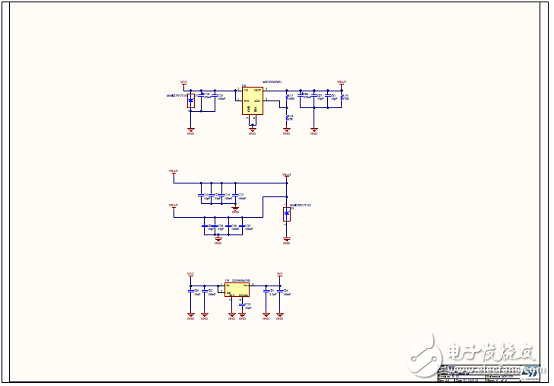Select the top-right power output symbol of the top circuit
This screenshot has height=386, width=554.
coord(341,84)
